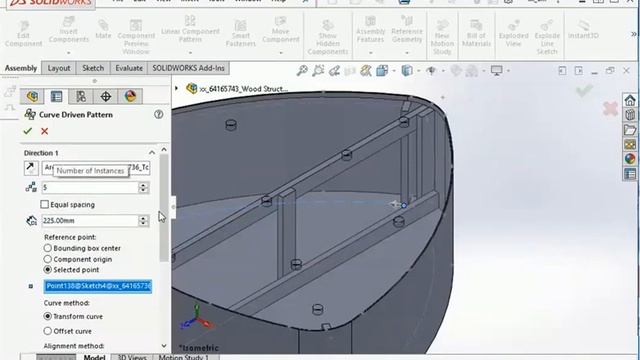
Task: Select Transform curve method
Action: (47, 316)
